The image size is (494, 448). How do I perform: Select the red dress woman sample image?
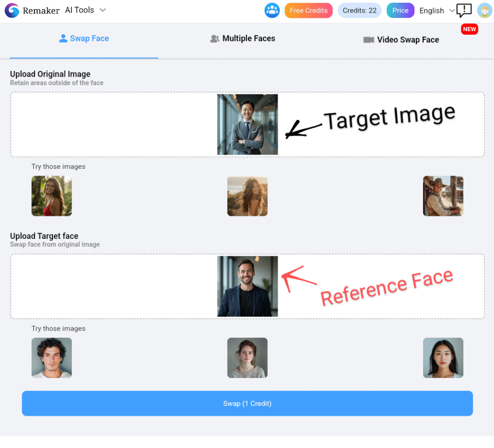pos(52,196)
